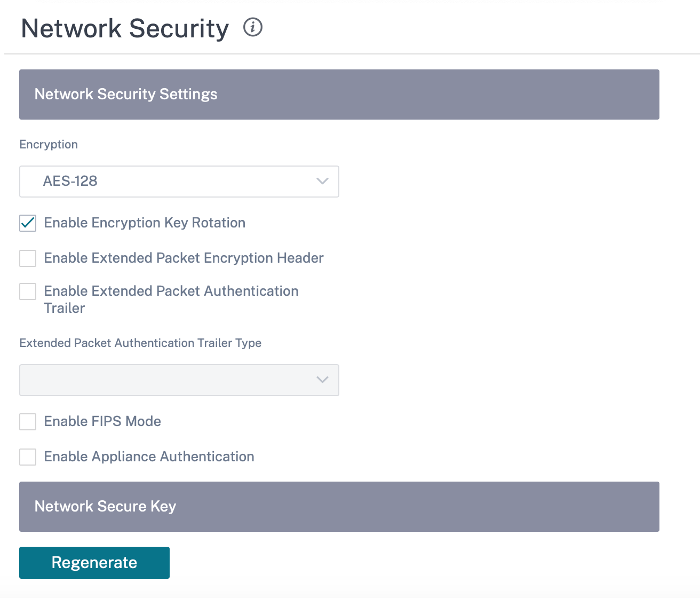Tick Enable Extended Packet Authentication Trailer

pyautogui.click(x=28, y=292)
